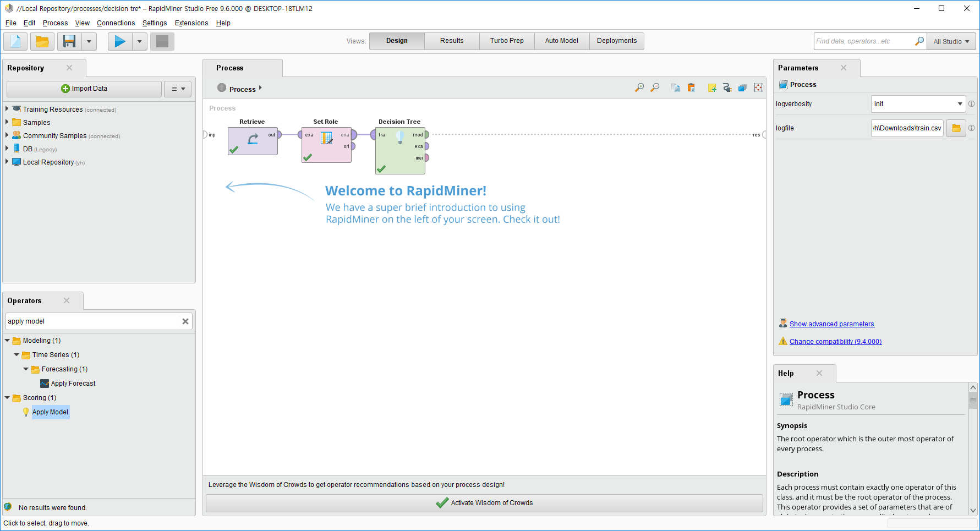Switch to the Deployments view
Screen dimensions: 980x531
click(617, 41)
